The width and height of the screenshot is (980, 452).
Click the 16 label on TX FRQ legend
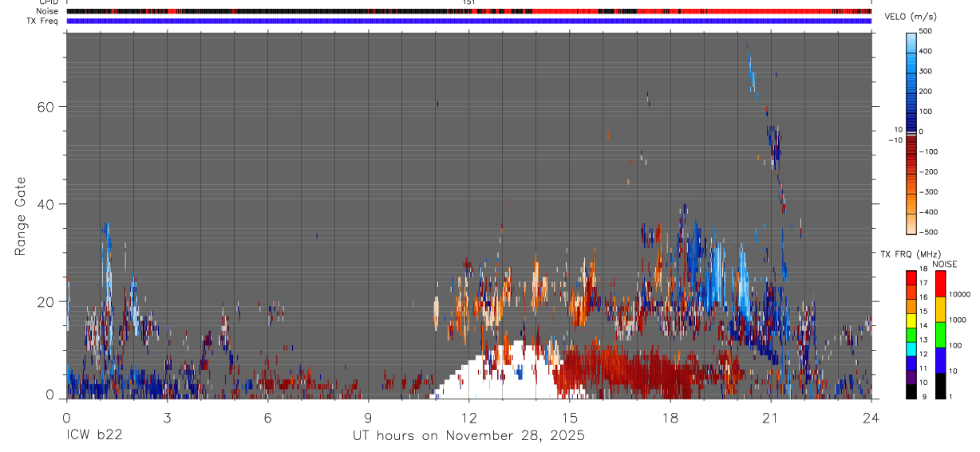(923, 297)
